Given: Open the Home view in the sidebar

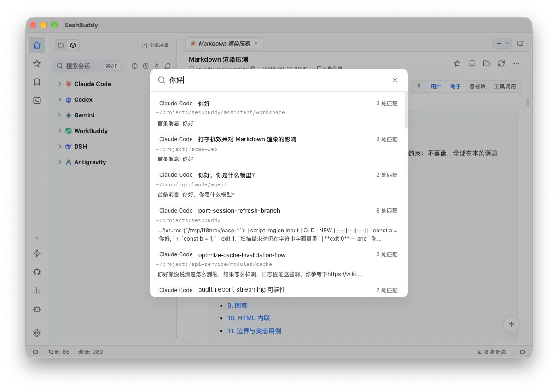Looking at the screenshot, I should pos(37,45).
